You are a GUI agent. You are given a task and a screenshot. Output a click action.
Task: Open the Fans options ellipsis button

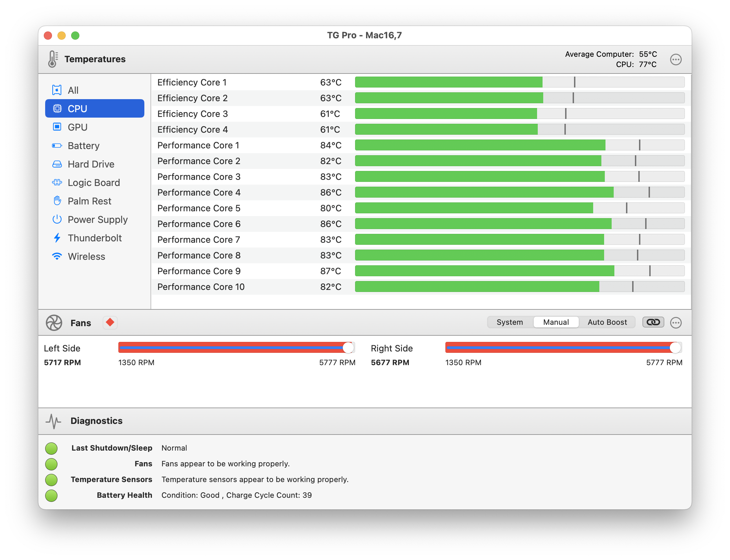(676, 323)
